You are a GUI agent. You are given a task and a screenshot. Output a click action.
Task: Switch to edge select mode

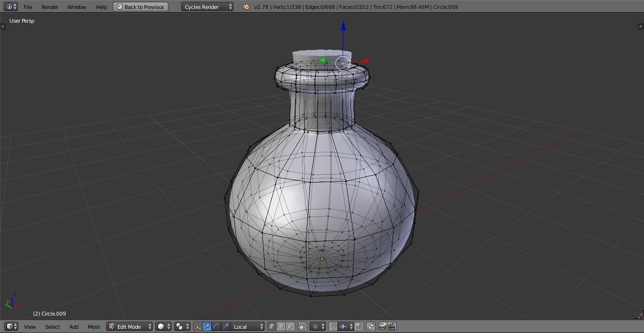click(x=281, y=326)
